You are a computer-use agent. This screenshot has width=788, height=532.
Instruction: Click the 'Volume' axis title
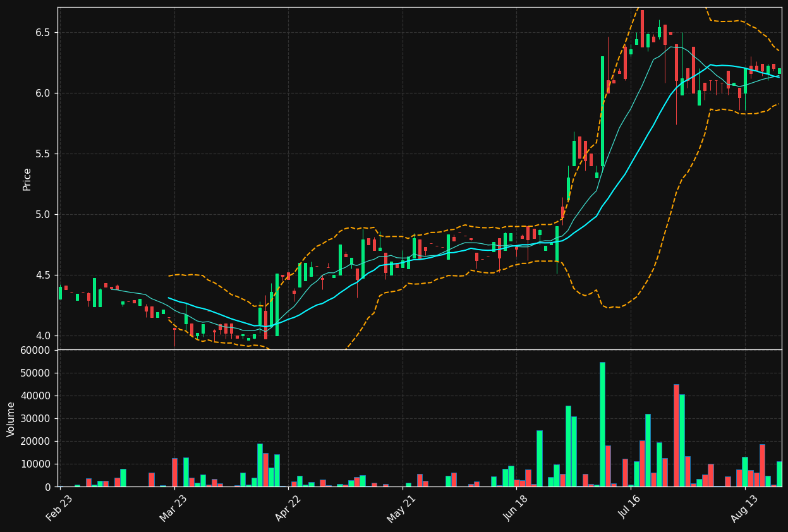[11, 419]
